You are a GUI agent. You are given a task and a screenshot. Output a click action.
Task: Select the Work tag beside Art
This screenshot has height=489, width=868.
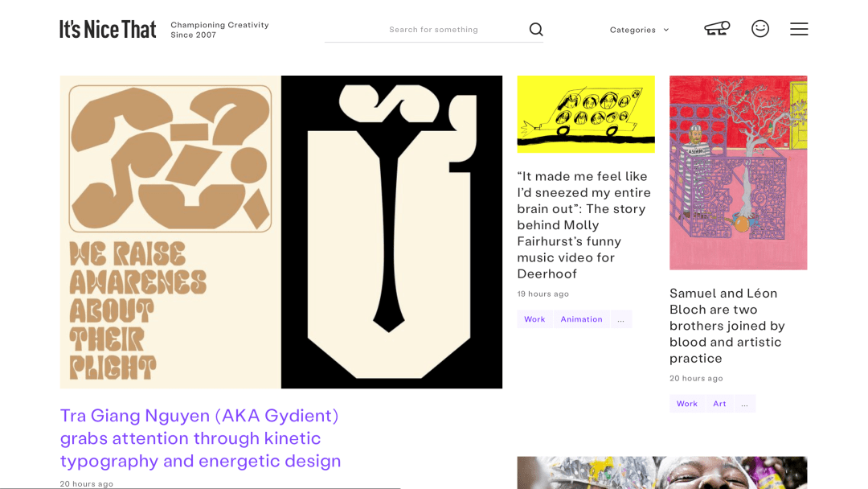[x=687, y=404]
